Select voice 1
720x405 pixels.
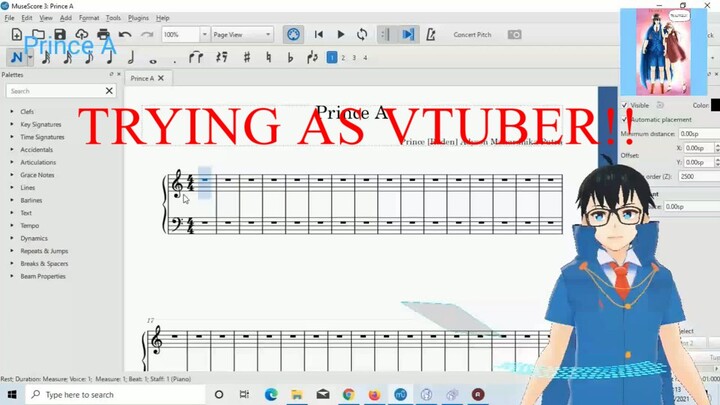pyautogui.click(x=332, y=57)
